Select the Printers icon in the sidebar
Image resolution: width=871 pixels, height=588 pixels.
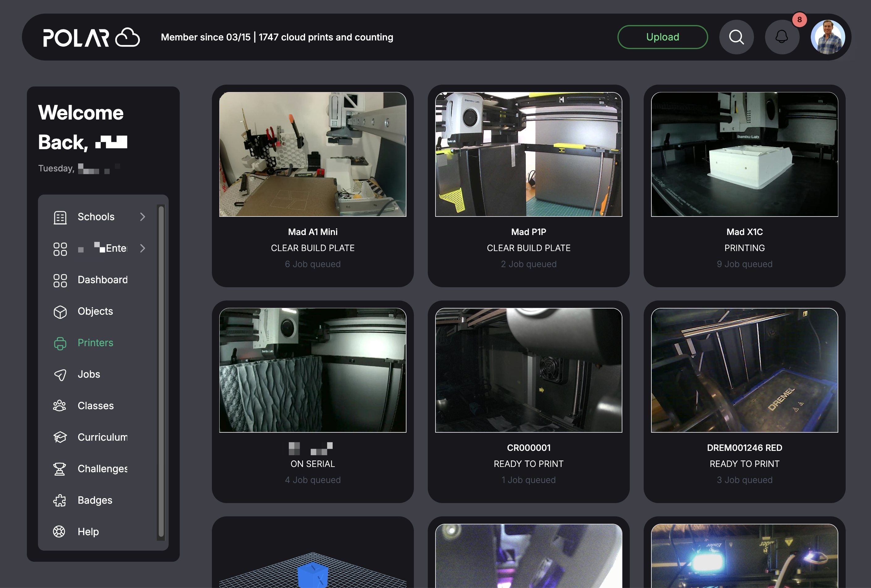[60, 342]
